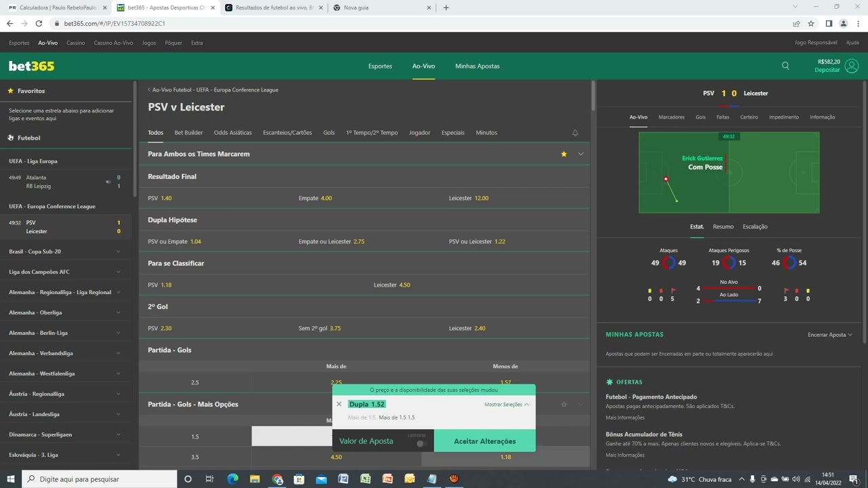Open Encerrar Aposta dropdown
The image size is (868, 488).
830,335
